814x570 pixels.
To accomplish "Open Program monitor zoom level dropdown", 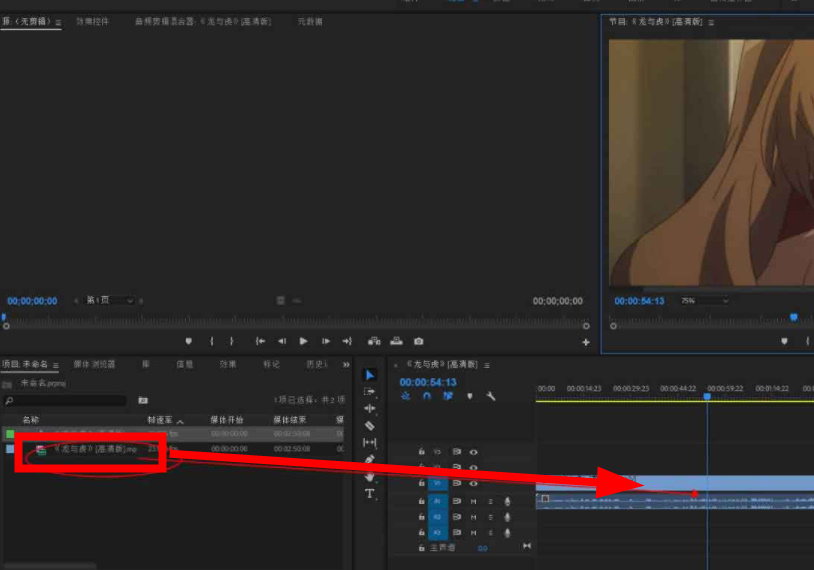I will click(705, 301).
